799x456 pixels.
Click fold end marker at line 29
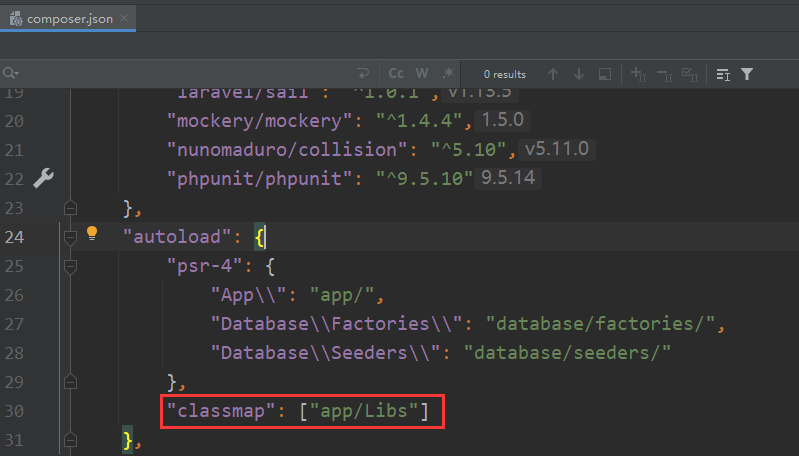coord(70,382)
